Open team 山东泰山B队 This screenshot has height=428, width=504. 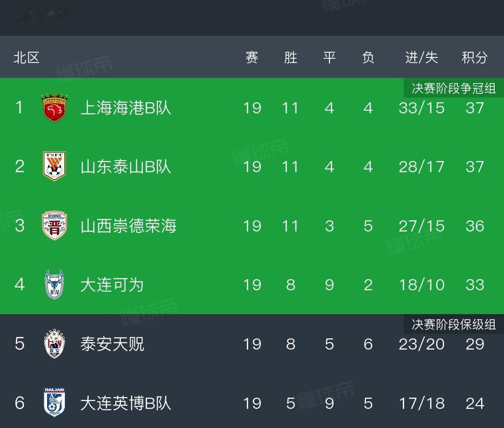(x=126, y=167)
